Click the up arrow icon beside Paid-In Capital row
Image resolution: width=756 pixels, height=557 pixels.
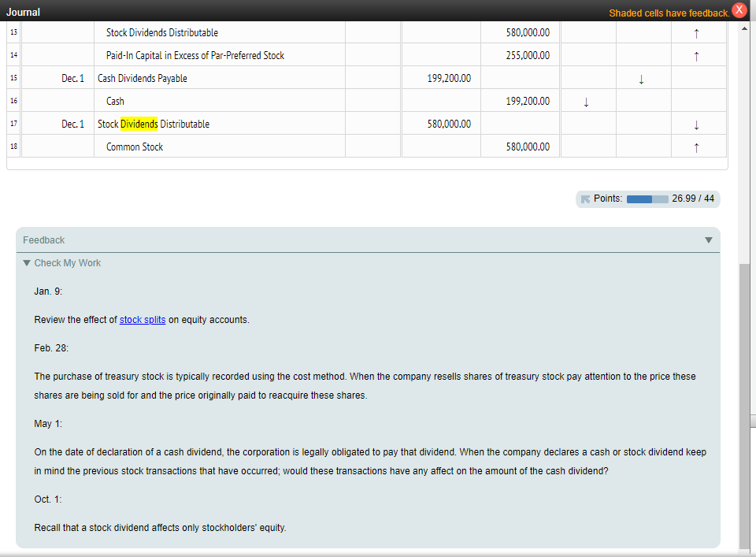696,55
